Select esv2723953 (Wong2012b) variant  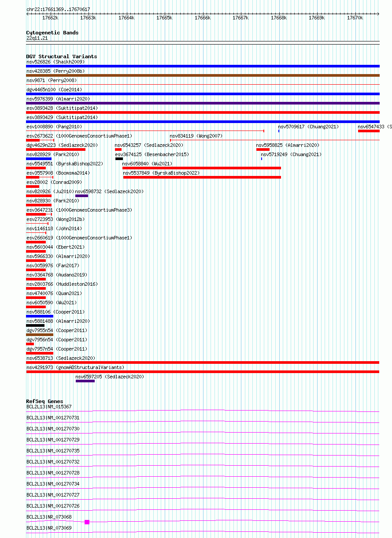tap(55, 219)
